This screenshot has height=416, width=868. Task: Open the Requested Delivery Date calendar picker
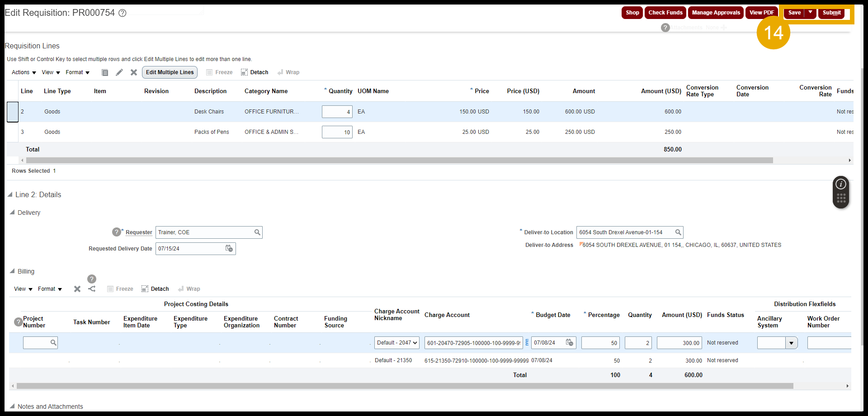[x=229, y=249]
